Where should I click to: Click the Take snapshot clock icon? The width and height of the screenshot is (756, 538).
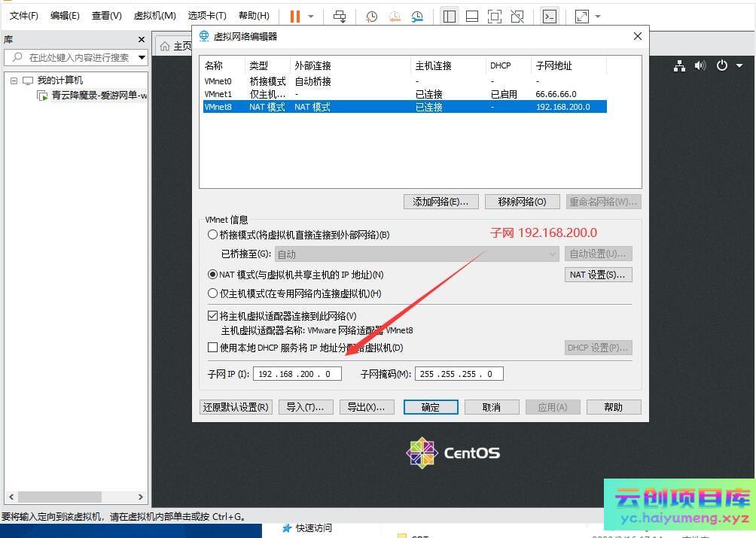tap(372, 16)
